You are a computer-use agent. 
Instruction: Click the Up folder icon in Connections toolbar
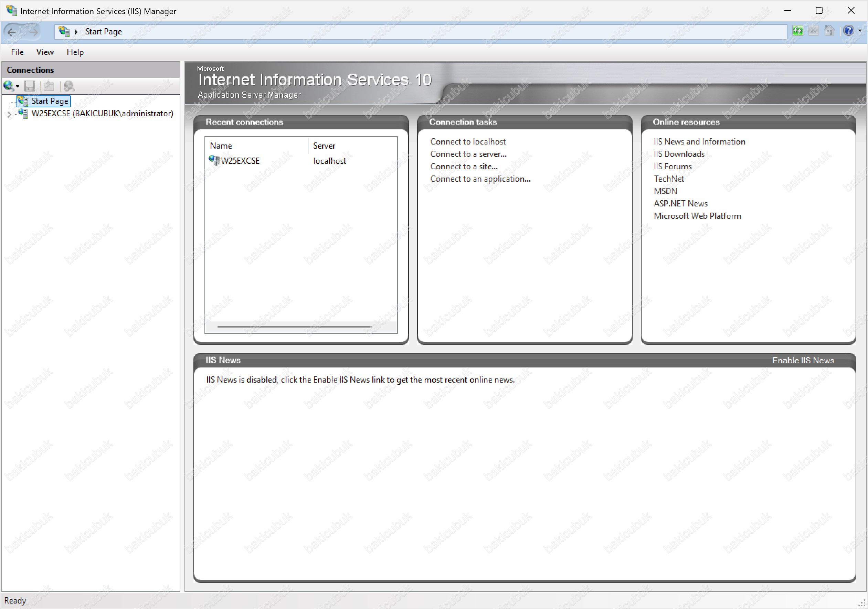(49, 86)
